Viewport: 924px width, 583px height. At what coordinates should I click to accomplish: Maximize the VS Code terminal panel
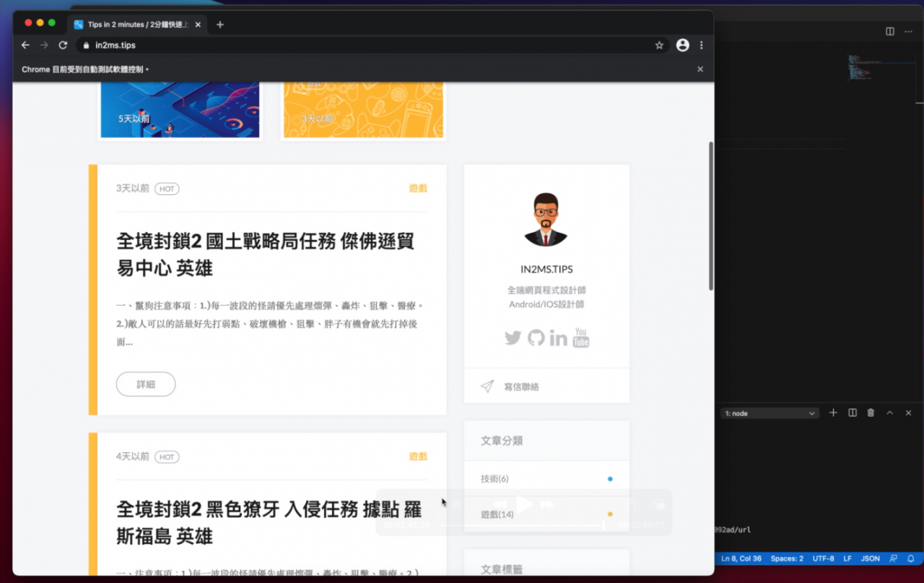(x=889, y=413)
